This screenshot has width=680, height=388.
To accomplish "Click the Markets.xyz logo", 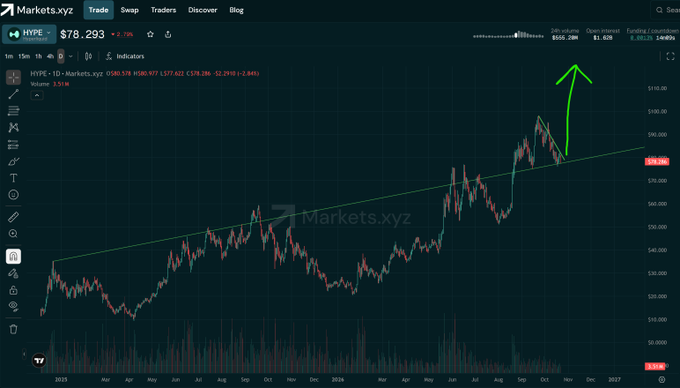I will 37,10.
